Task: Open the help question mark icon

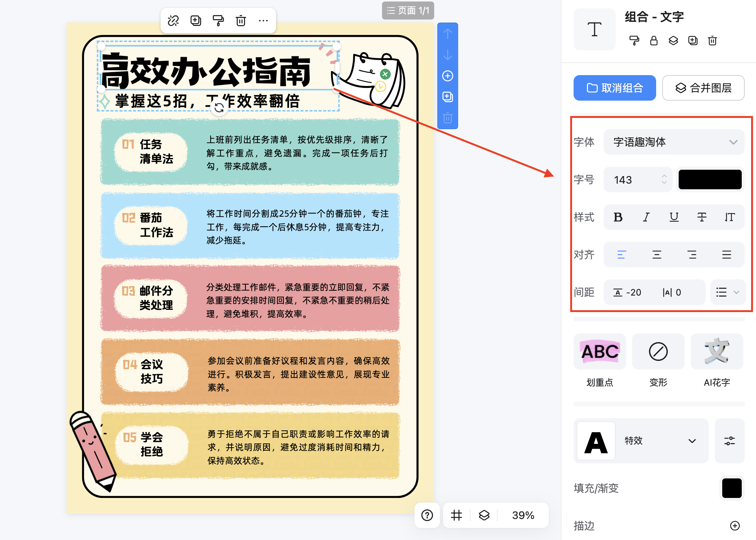Action: [427, 515]
